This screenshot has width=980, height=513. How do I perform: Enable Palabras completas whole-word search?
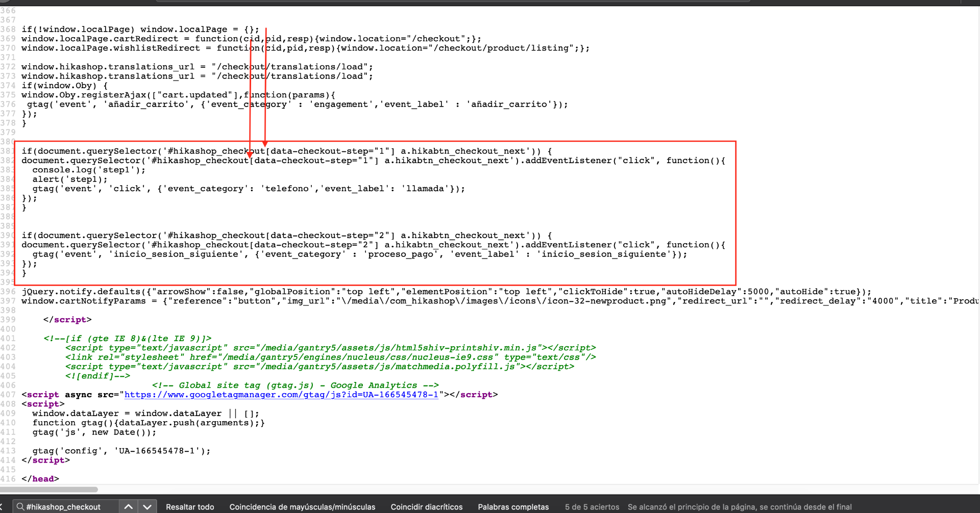[x=513, y=507]
